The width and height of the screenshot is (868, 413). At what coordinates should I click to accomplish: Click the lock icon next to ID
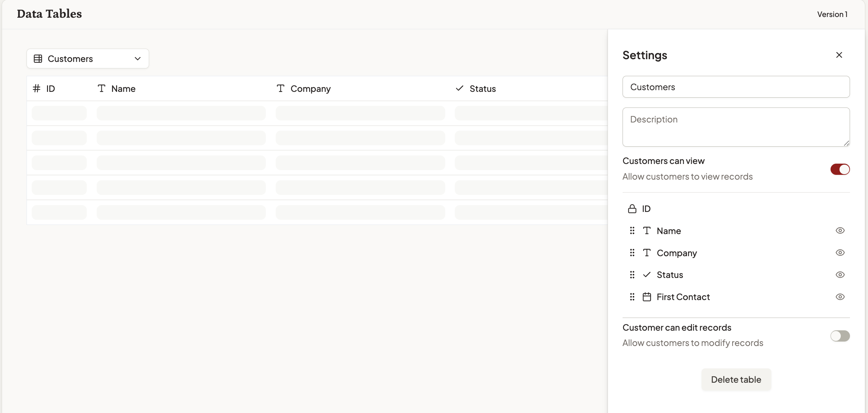[x=632, y=209]
